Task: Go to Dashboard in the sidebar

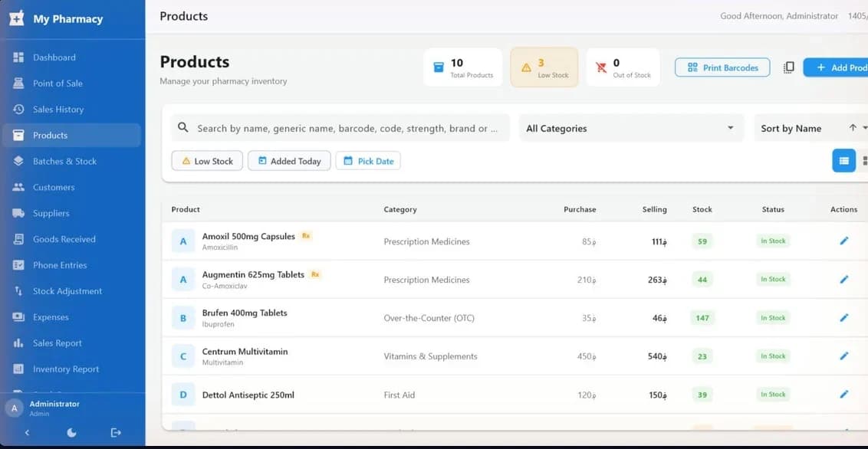Action: click(x=71, y=57)
